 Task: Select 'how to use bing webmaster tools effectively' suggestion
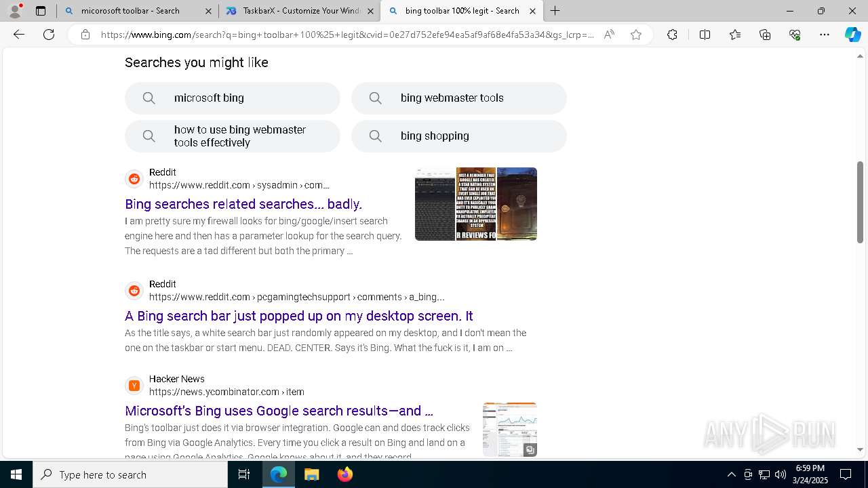point(233,136)
